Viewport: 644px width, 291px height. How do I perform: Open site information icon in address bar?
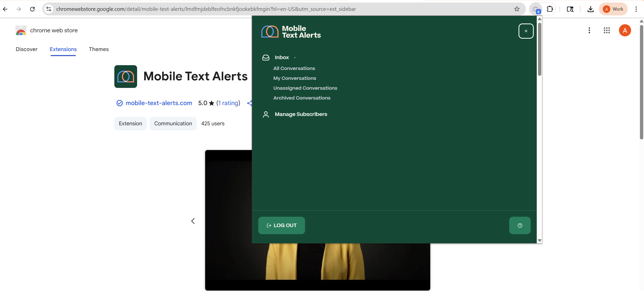pyautogui.click(x=49, y=9)
